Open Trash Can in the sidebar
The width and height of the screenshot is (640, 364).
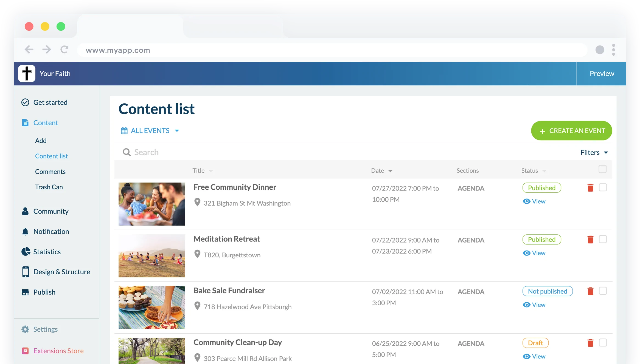(x=49, y=187)
